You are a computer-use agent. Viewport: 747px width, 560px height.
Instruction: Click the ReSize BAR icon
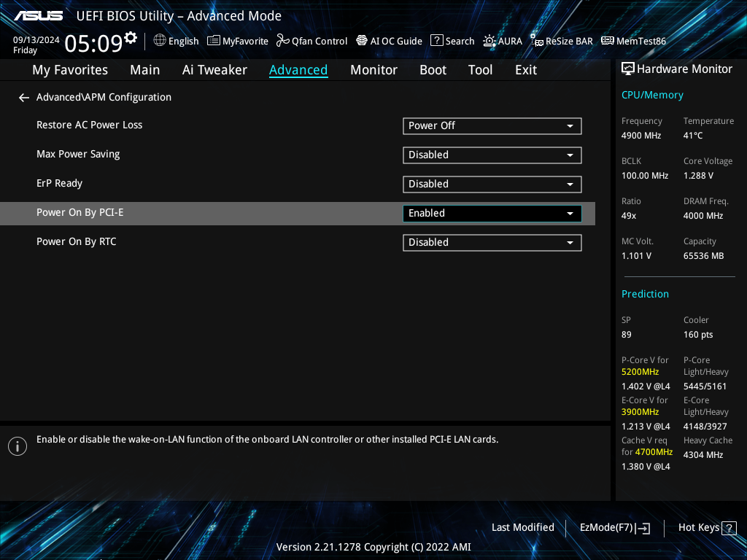point(537,41)
